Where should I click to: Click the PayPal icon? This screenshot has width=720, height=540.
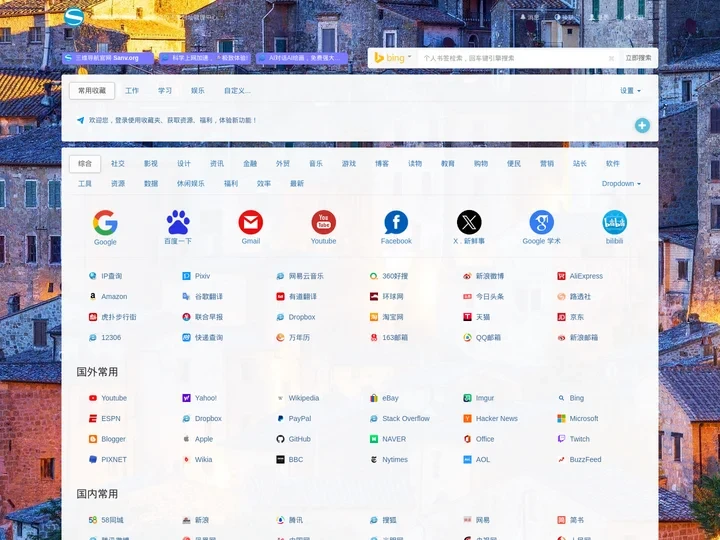[x=280, y=418]
